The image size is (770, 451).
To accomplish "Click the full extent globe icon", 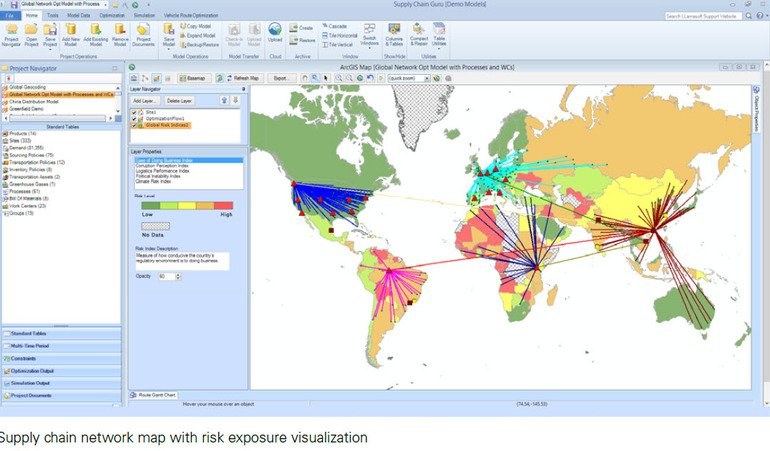I will click(360, 78).
